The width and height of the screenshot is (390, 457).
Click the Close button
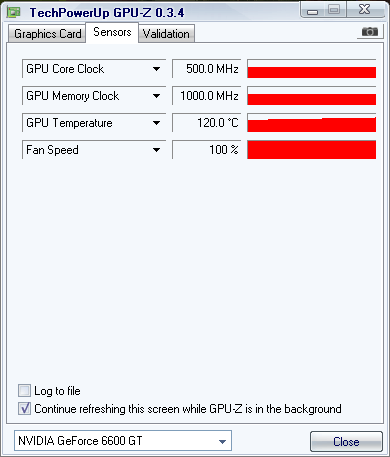346,442
